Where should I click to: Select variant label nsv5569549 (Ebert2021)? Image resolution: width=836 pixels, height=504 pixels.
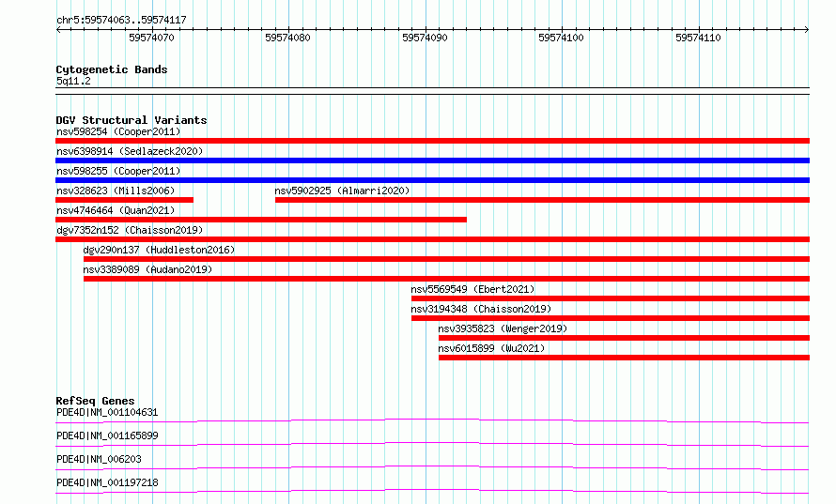472,289
